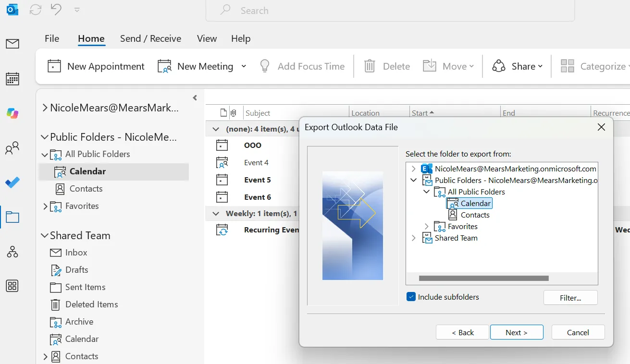Image resolution: width=630 pixels, height=364 pixels.
Task: Collapse Public Folders in the folder pane
Action: click(x=45, y=137)
